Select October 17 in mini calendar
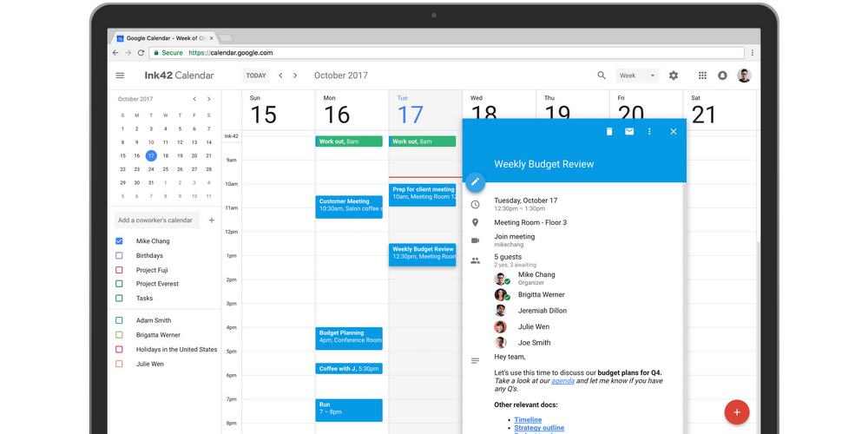 click(x=151, y=155)
